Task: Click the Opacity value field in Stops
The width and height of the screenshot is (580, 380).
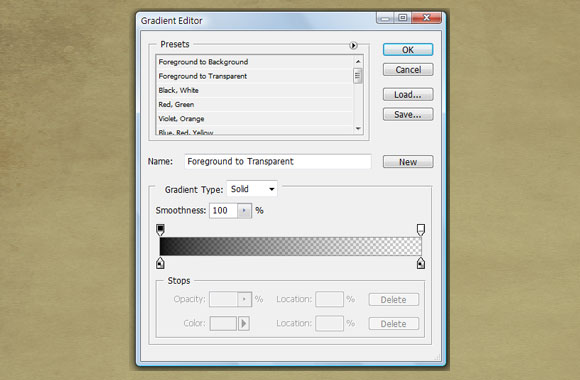Action: pos(223,299)
